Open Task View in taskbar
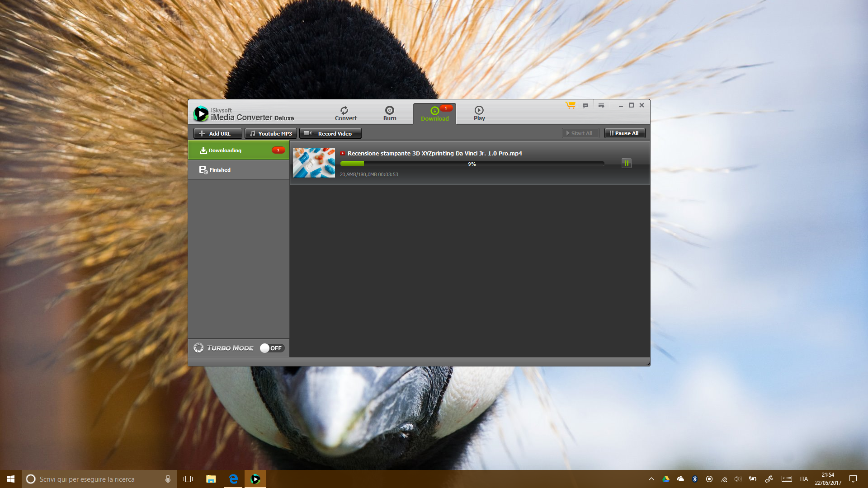 point(188,479)
